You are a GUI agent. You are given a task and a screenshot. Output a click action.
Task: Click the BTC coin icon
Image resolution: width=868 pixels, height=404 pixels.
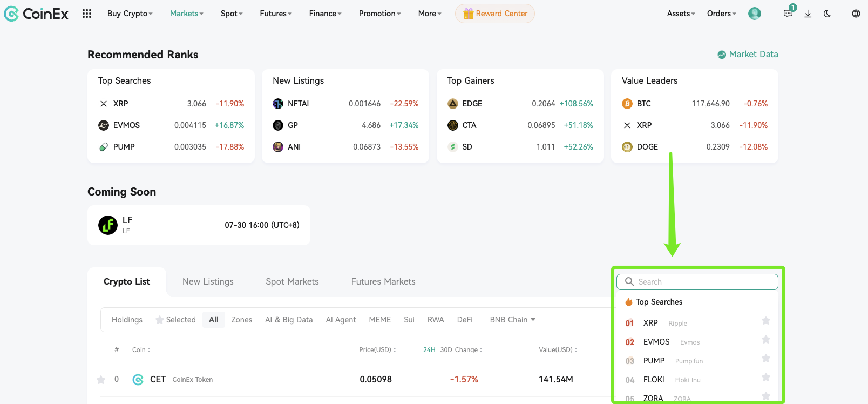pos(627,104)
